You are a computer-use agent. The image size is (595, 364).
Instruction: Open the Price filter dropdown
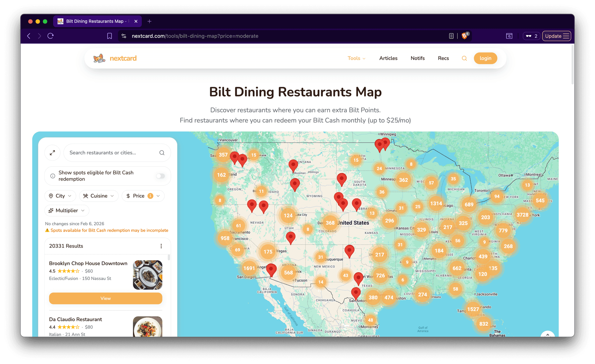(143, 196)
